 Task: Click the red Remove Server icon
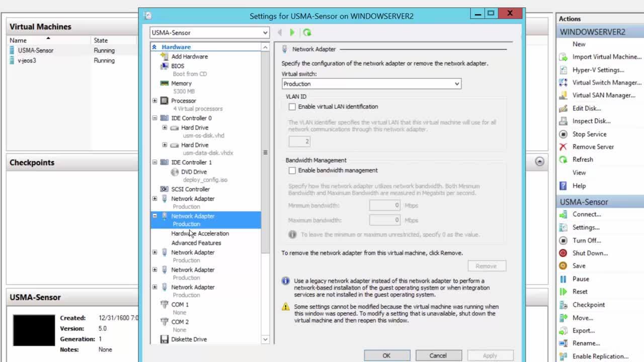(563, 147)
